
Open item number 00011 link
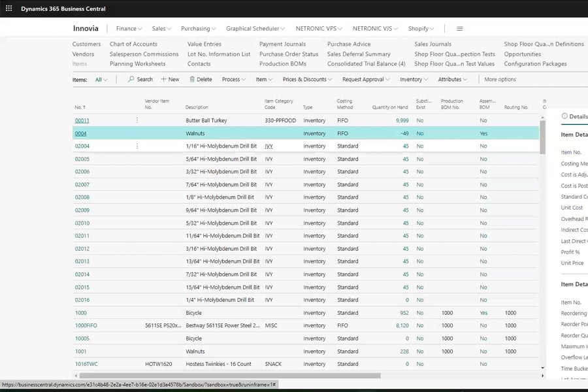[82, 120]
